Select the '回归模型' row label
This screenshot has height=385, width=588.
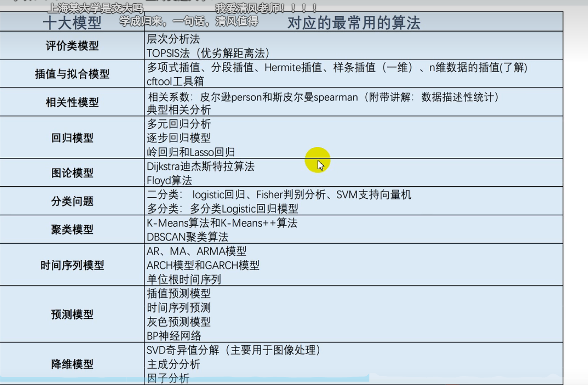[72, 138]
